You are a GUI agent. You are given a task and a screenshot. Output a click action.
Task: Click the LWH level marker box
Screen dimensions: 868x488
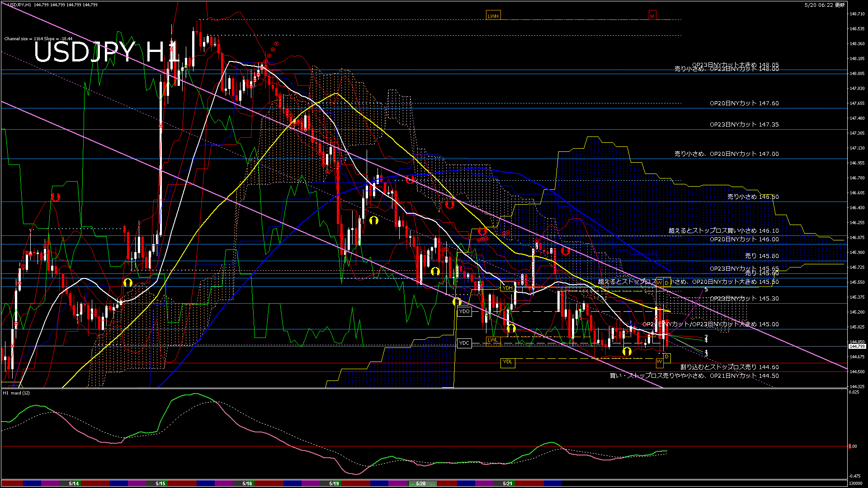493,16
